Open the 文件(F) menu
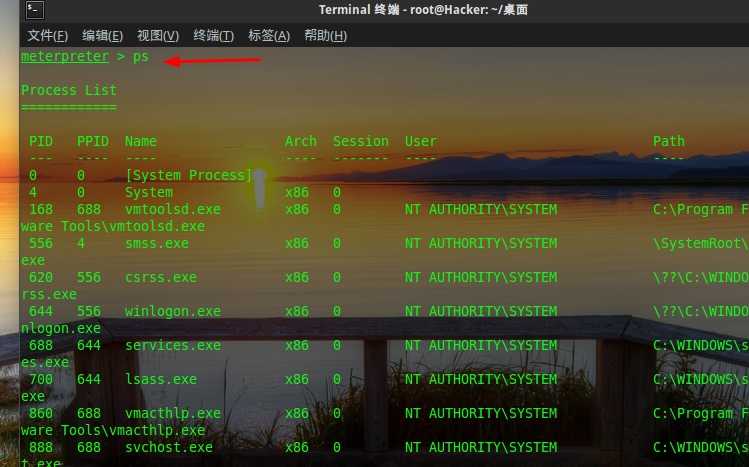Viewport: 749px width, 467px height. tap(47, 35)
